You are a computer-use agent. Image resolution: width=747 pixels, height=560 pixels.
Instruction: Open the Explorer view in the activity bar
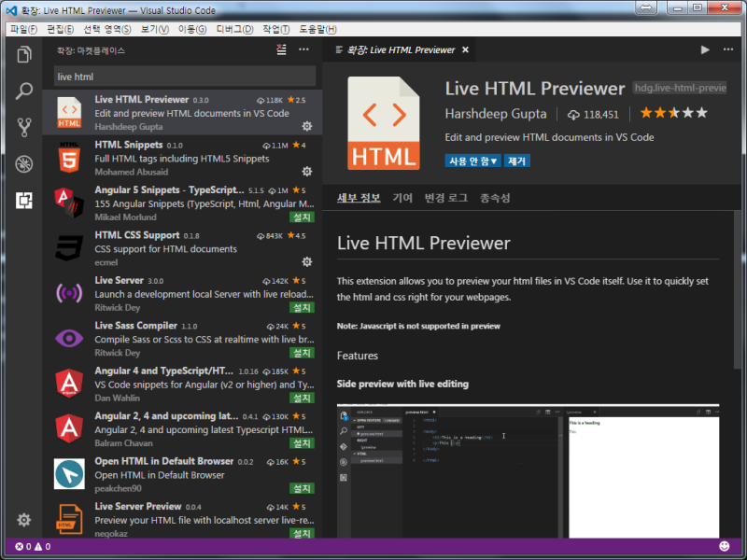tap(23, 54)
